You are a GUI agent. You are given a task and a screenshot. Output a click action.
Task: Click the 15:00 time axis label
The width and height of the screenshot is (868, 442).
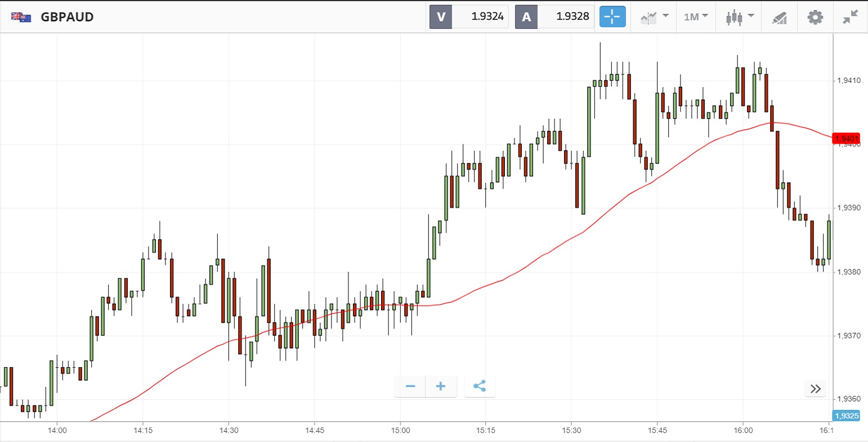pos(400,430)
